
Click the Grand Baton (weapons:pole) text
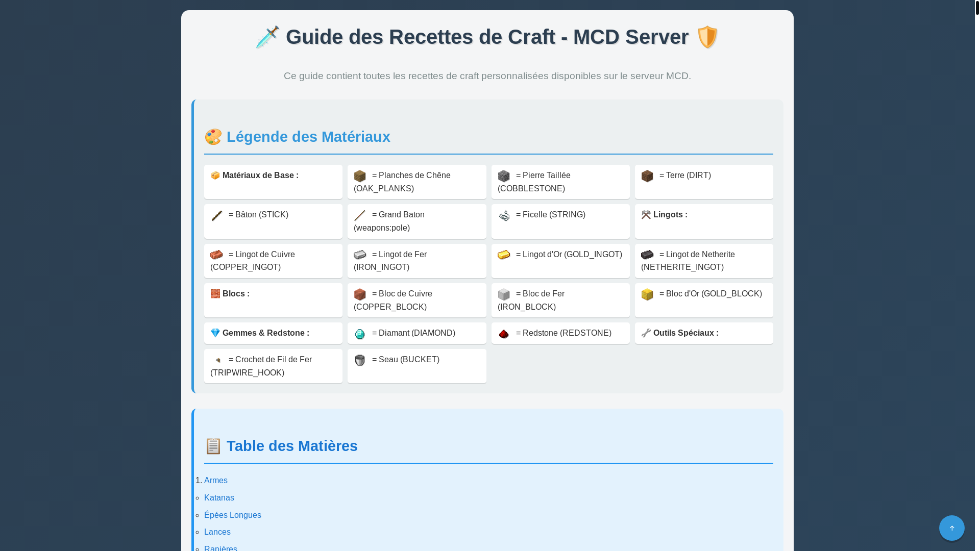(x=389, y=221)
